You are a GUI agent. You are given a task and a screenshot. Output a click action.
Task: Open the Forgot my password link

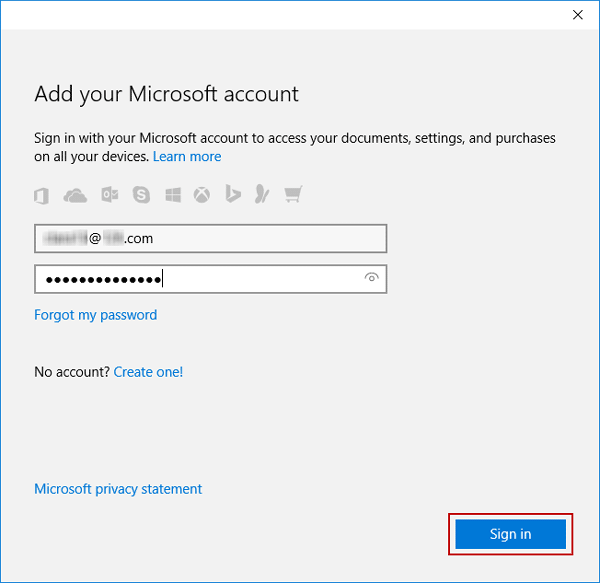[x=96, y=315]
